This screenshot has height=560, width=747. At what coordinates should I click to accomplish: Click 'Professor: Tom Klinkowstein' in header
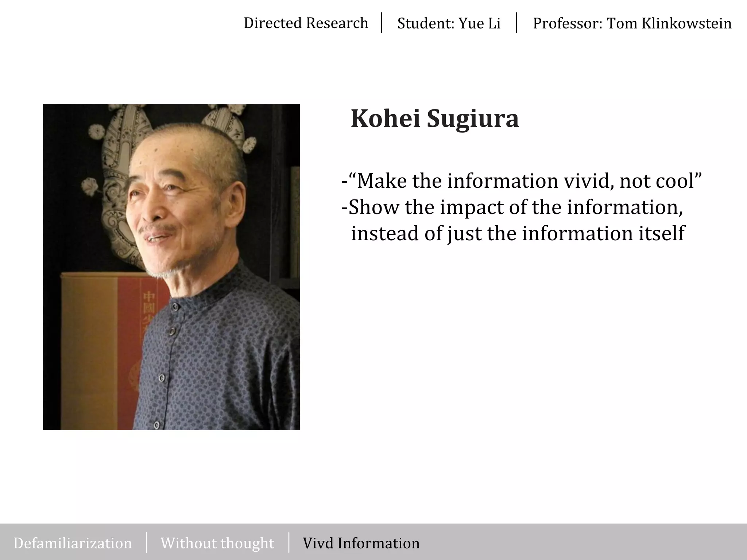click(x=632, y=23)
